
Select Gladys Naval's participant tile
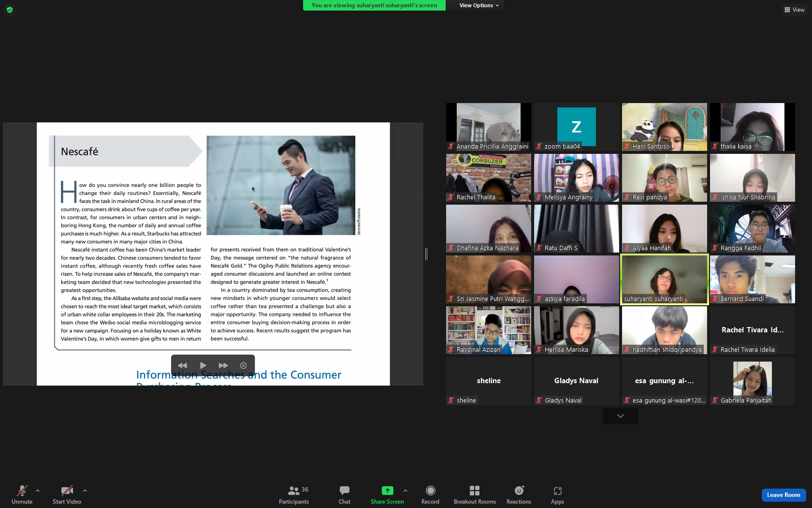(577, 381)
